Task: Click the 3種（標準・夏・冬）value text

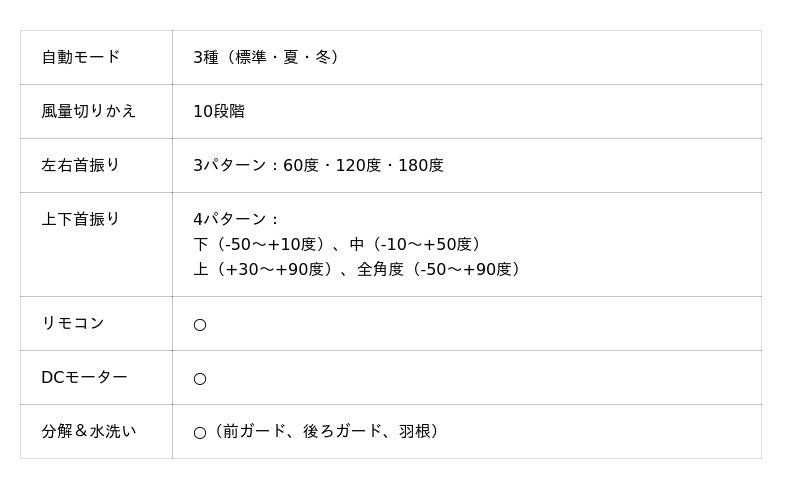Action: pos(266,57)
